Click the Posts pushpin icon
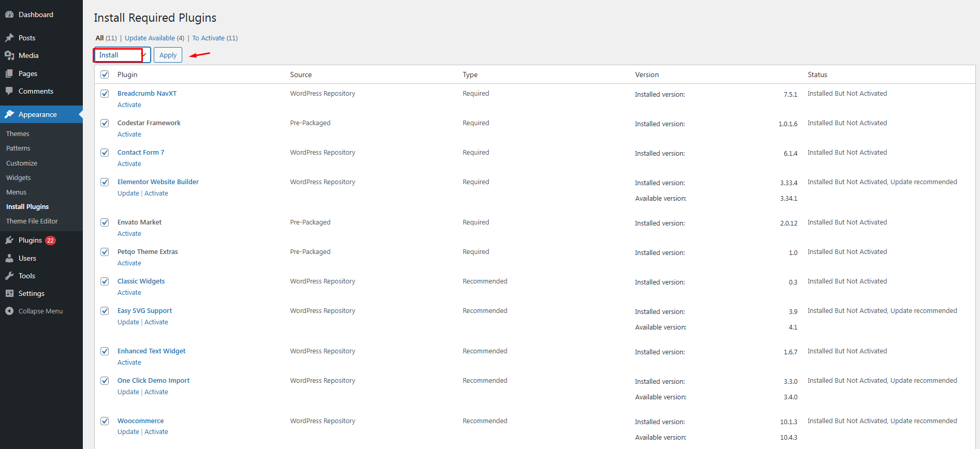Screen dimensions: 980x449 9,38
